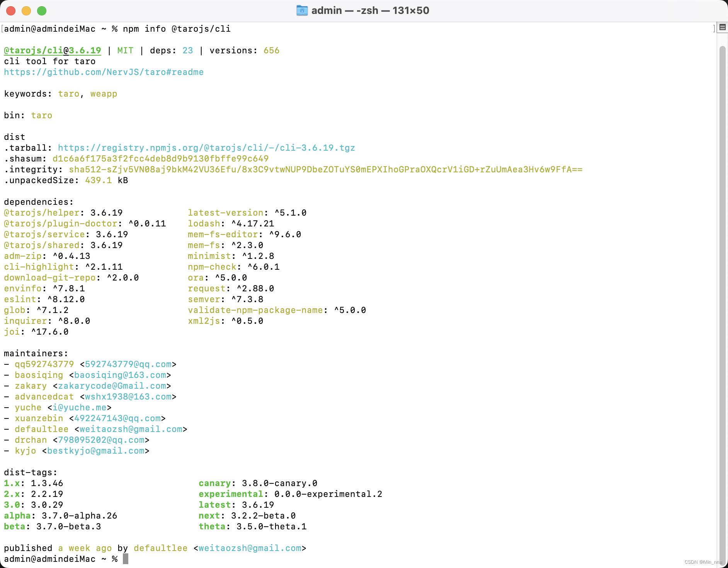Screen dimensions: 728x568
Task: Click the maintainer name 'advancedcat'
Action: coord(44,397)
